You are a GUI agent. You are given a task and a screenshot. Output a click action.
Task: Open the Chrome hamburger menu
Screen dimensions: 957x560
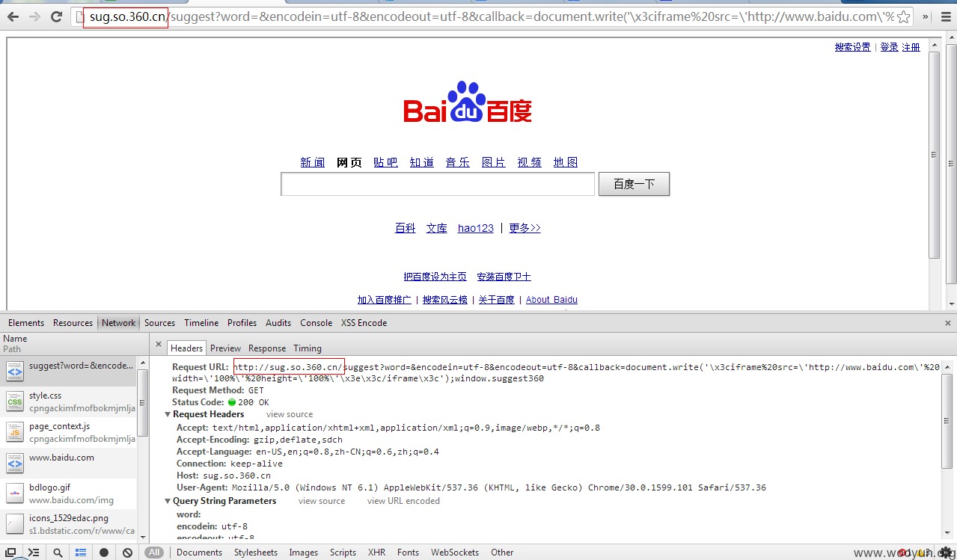coord(946,16)
